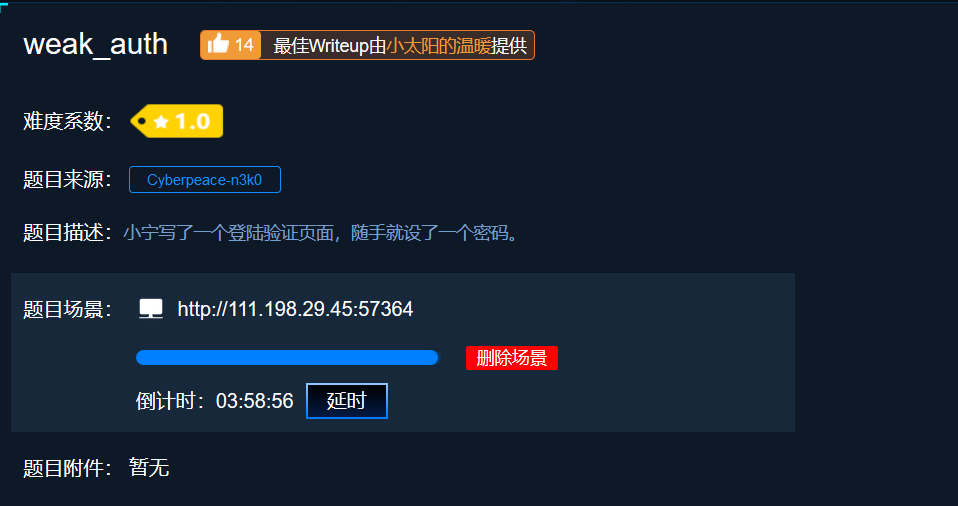Click the 题目来源 label
The height and width of the screenshot is (506, 958).
coord(67,180)
